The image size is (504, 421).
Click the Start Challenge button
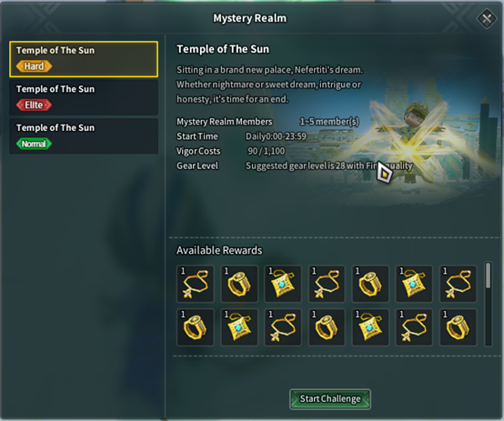(330, 399)
